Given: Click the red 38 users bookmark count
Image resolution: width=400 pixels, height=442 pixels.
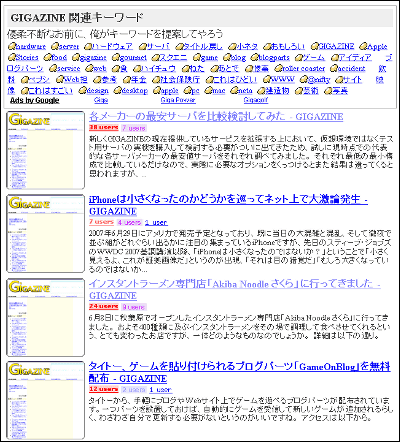Looking at the screenshot, I should (x=104, y=127).
